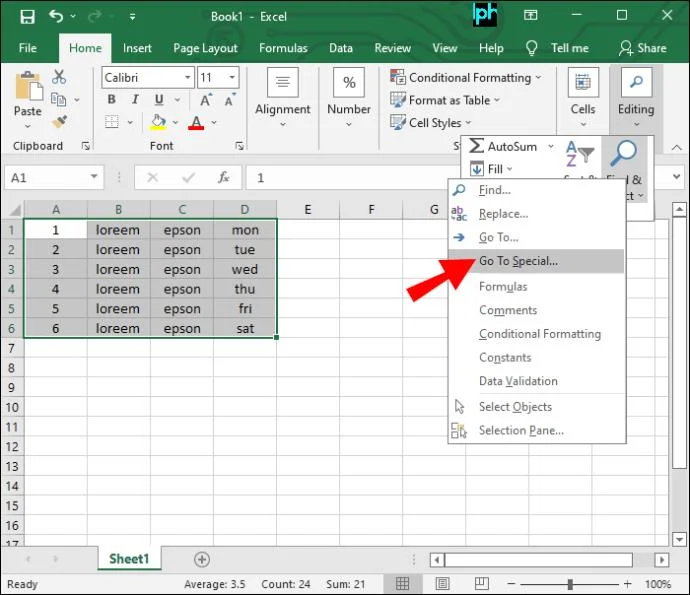Image resolution: width=690 pixels, height=595 pixels.
Task: Click the fill color yellow swatch
Action: pyautogui.click(x=158, y=129)
